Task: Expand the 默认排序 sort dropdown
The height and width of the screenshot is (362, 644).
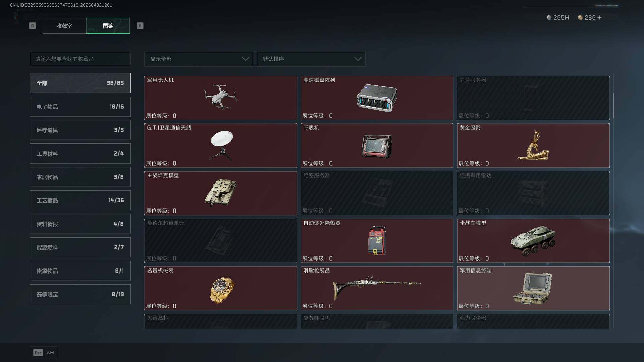Action: (311, 59)
